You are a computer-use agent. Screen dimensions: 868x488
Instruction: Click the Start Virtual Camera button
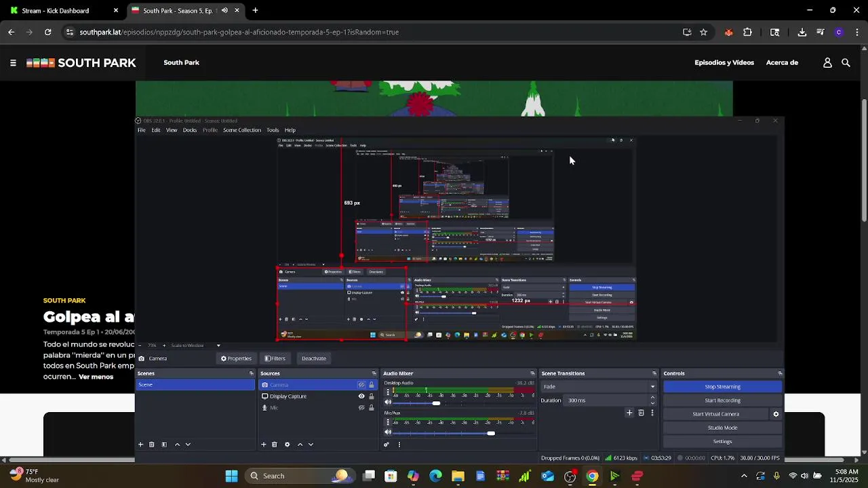pos(715,414)
